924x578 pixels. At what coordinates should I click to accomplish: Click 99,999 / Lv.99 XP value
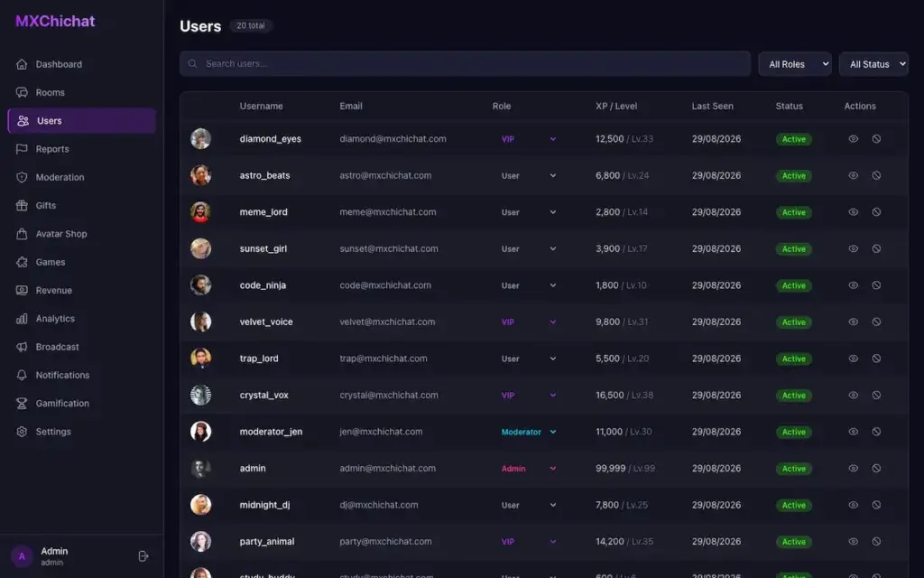(x=625, y=469)
